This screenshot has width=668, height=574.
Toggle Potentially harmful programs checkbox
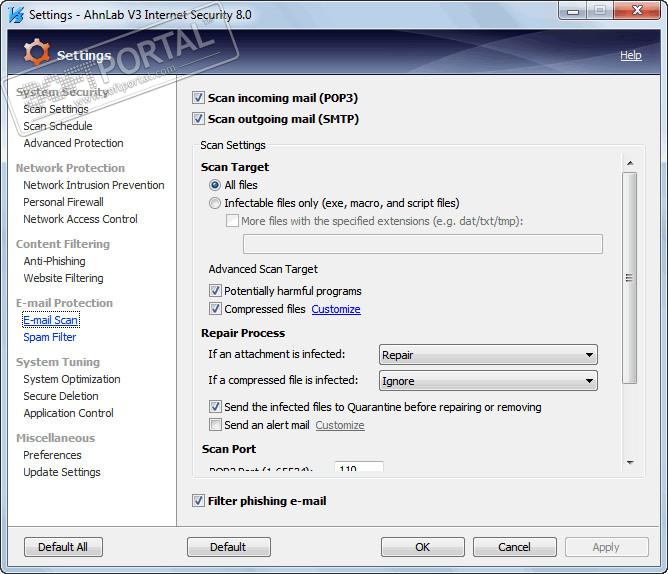(215, 291)
